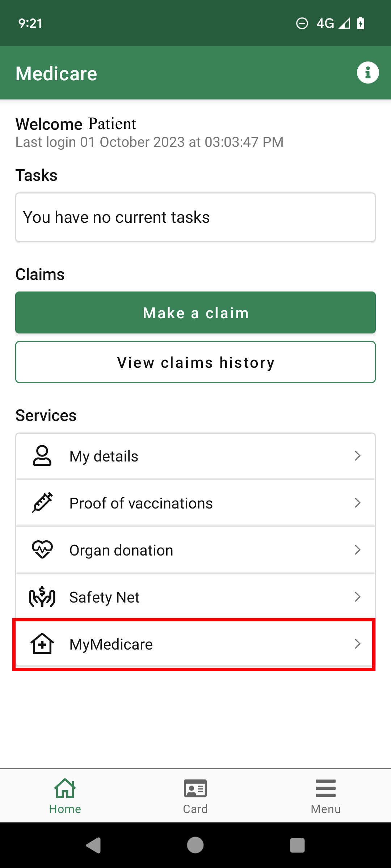Tap the Android recent apps square
The width and height of the screenshot is (391, 868).
coord(297,846)
